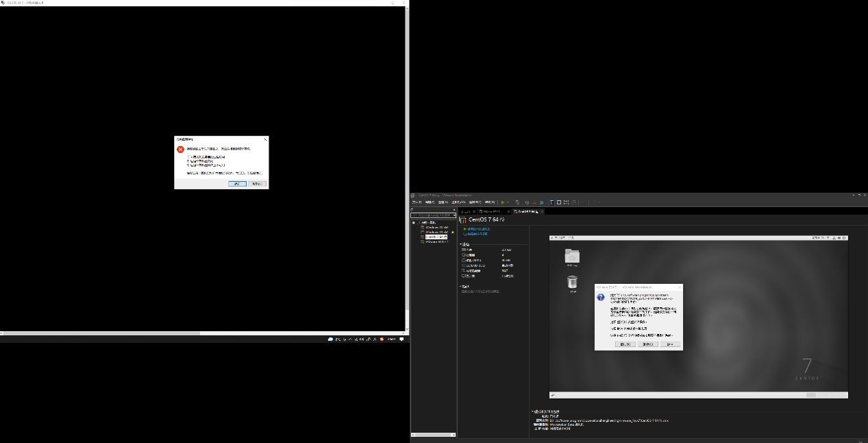The width and height of the screenshot is (868, 443).
Task: Click the orange S input method tray icon
Action: [382, 339]
